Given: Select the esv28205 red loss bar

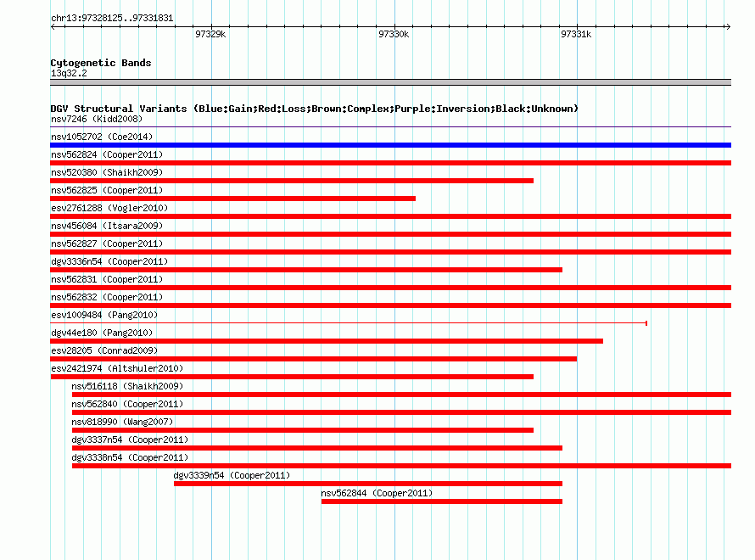Looking at the screenshot, I should pyautogui.click(x=314, y=359).
